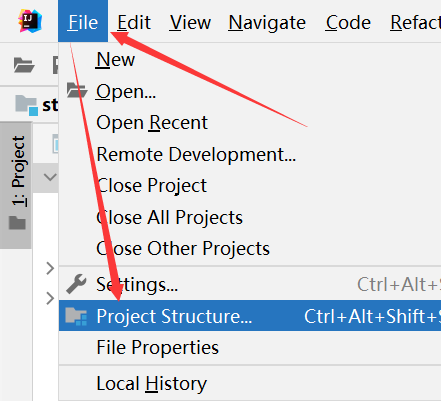Click the Project Structure folder icon
This screenshot has height=401, width=441.
(76, 316)
